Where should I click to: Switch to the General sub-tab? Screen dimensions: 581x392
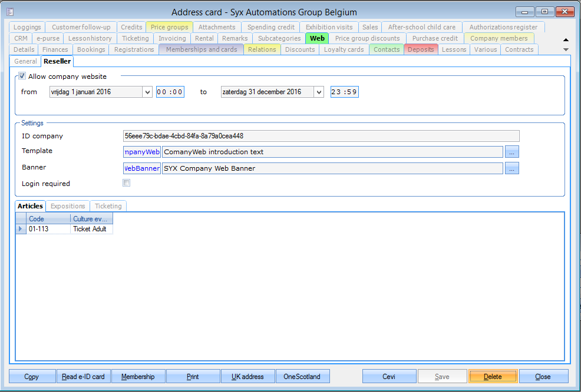26,61
